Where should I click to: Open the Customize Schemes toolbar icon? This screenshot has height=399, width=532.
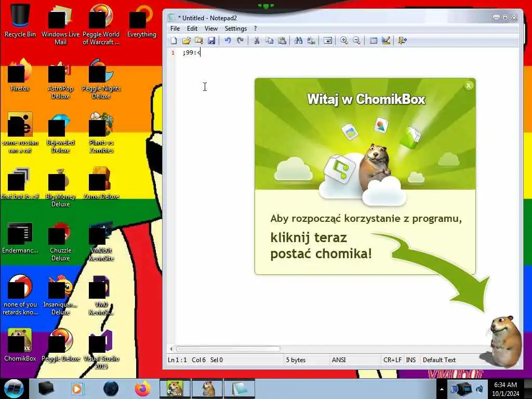pos(386,41)
